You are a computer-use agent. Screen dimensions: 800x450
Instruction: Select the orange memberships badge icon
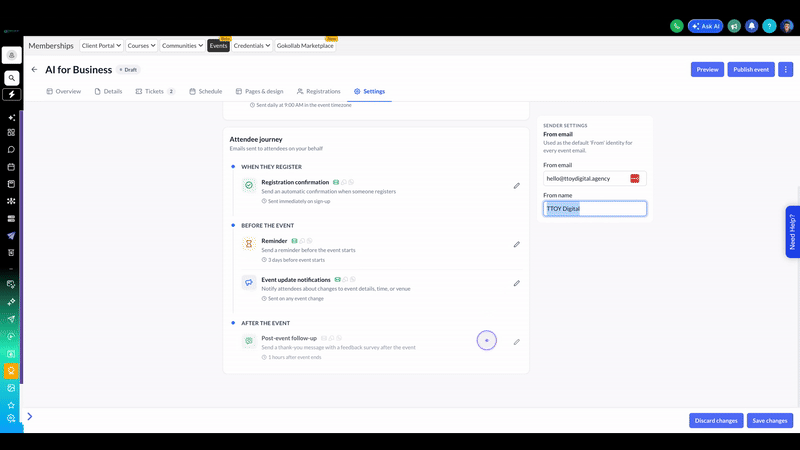(x=11, y=371)
